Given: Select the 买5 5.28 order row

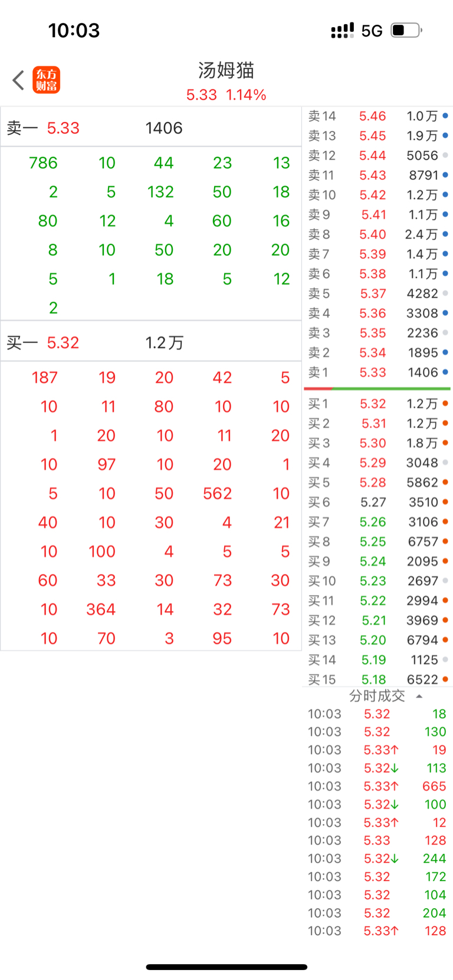Looking at the screenshot, I should (377, 483).
